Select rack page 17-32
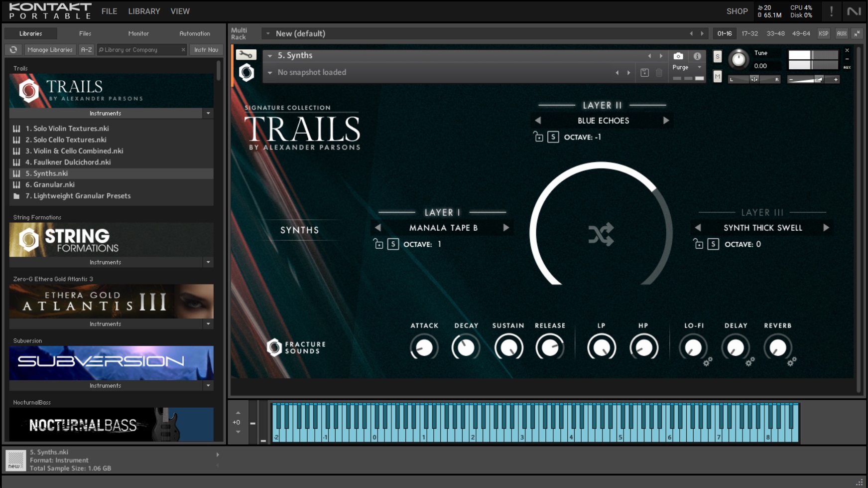This screenshot has width=868, height=488. [749, 34]
